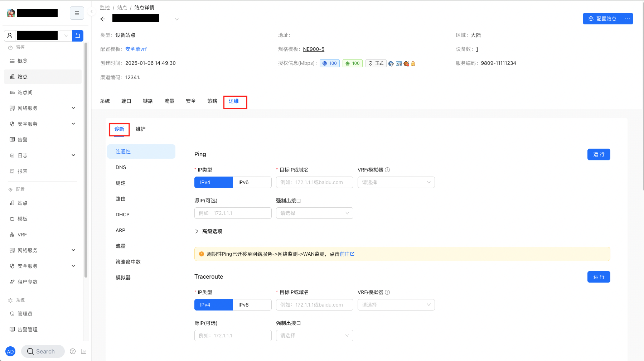Open the Ping VRF/模拟器 dropdown
Viewport: 644px width, 361px height.
[x=396, y=182]
